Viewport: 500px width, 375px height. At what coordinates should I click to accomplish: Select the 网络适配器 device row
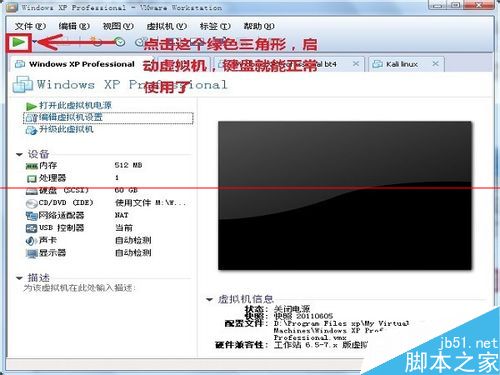108,215
